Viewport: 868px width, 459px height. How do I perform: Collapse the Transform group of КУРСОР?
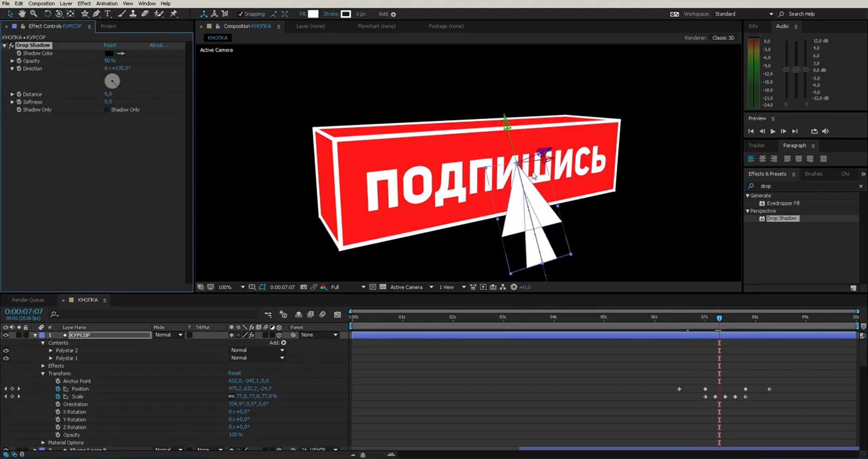coord(43,373)
